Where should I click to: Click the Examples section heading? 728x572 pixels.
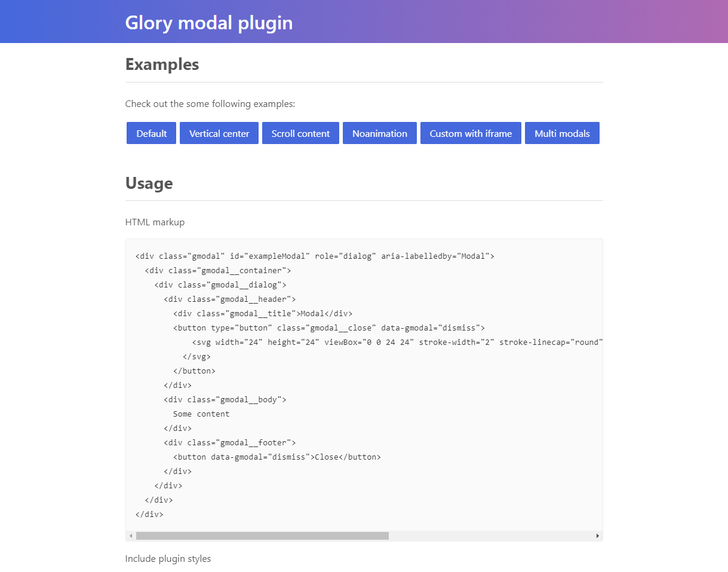coord(162,65)
